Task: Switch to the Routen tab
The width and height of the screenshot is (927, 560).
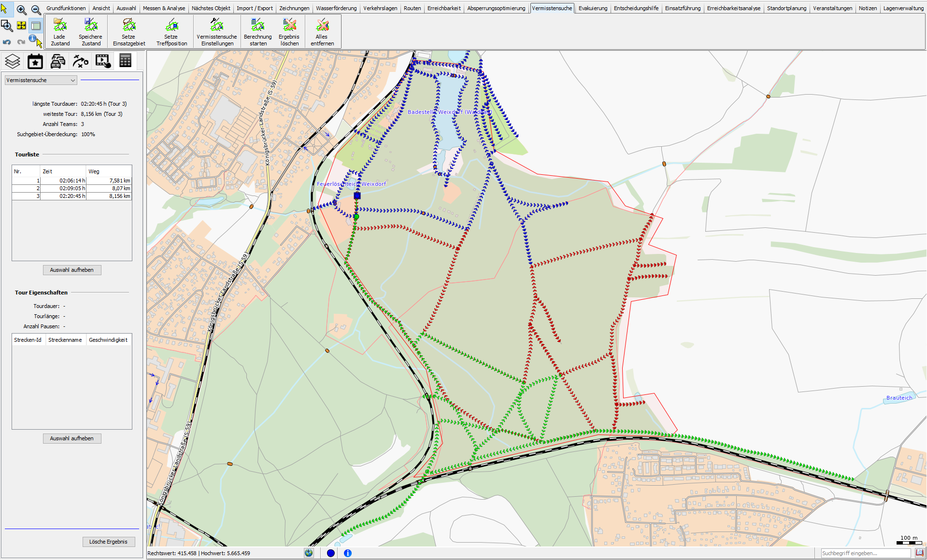Action: [412, 8]
